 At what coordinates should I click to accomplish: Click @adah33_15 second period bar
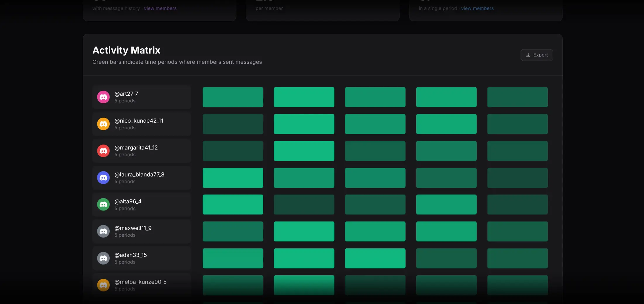pyautogui.click(x=304, y=258)
